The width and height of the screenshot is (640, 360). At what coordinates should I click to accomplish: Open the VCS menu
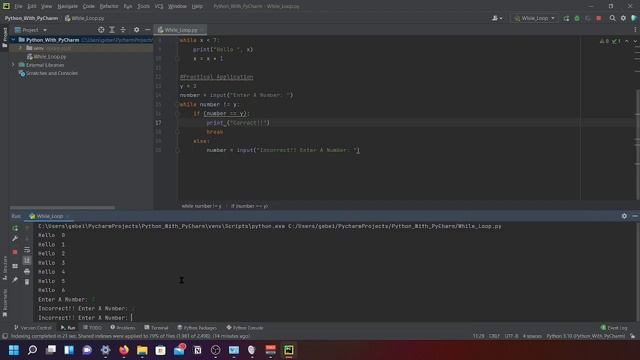click(x=159, y=7)
